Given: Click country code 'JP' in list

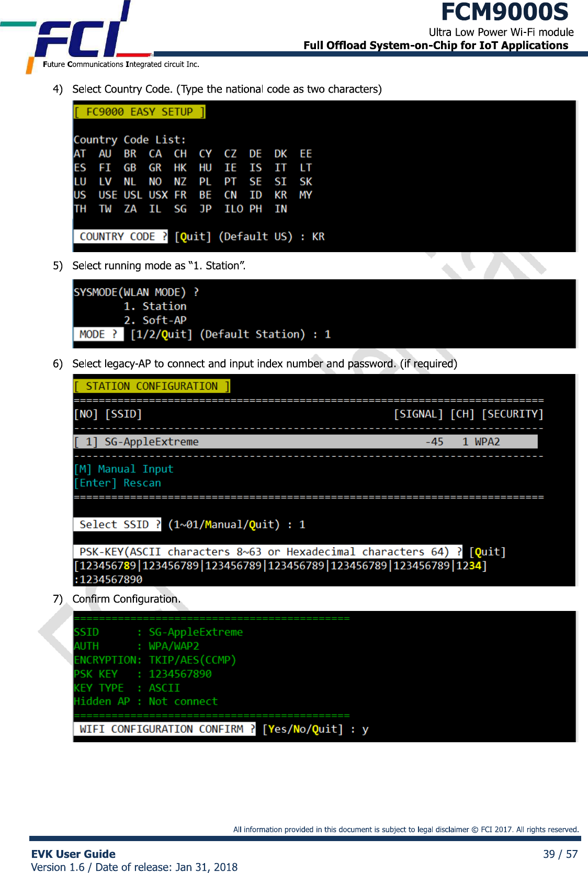Looking at the screenshot, I should (205, 209).
